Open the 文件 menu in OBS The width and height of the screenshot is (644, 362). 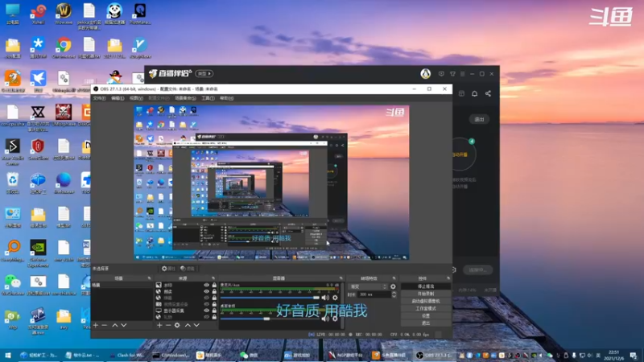(x=99, y=98)
